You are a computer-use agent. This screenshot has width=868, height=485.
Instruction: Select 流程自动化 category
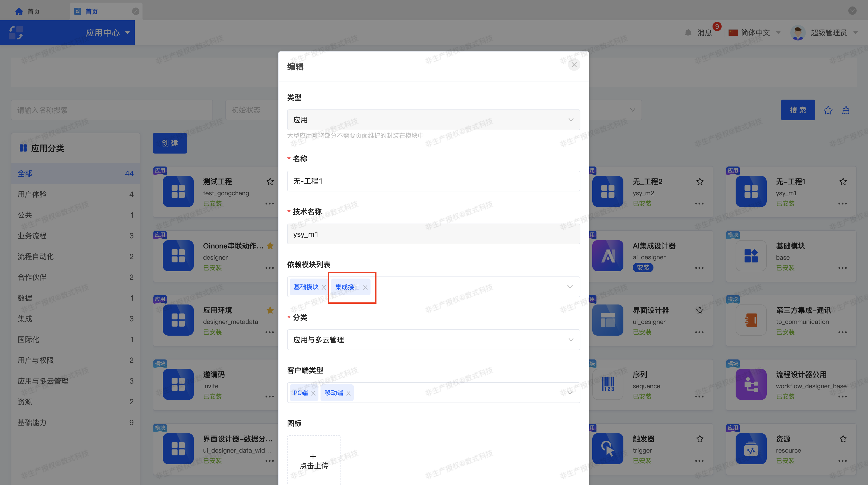(75, 256)
